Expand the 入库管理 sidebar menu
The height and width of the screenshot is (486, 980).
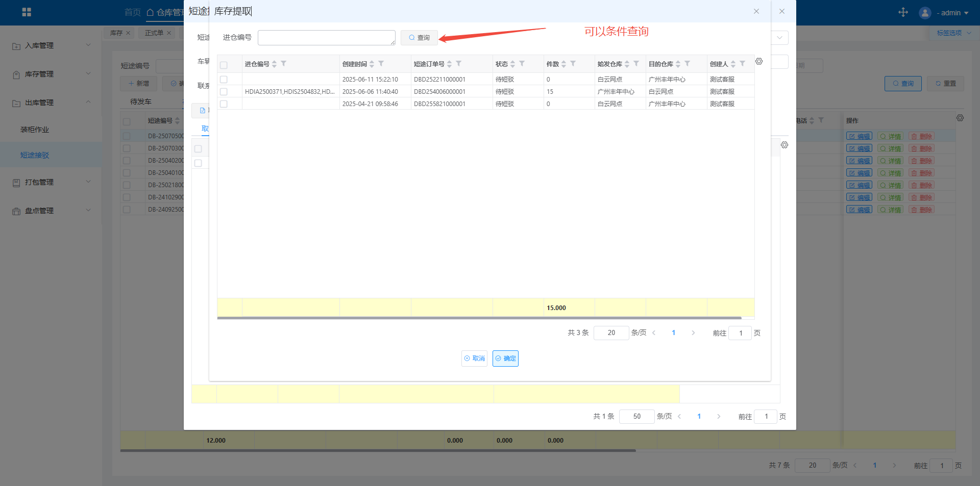pos(51,45)
